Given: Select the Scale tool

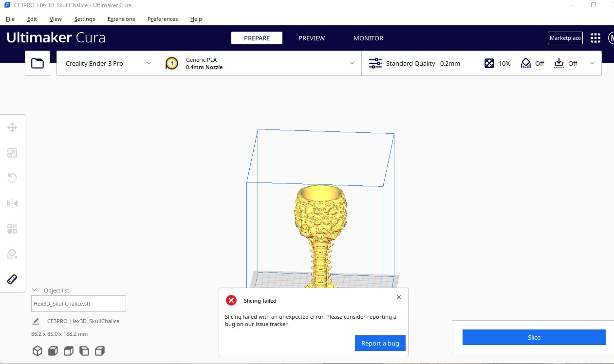Looking at the screenshot, I should pos(12,153).
